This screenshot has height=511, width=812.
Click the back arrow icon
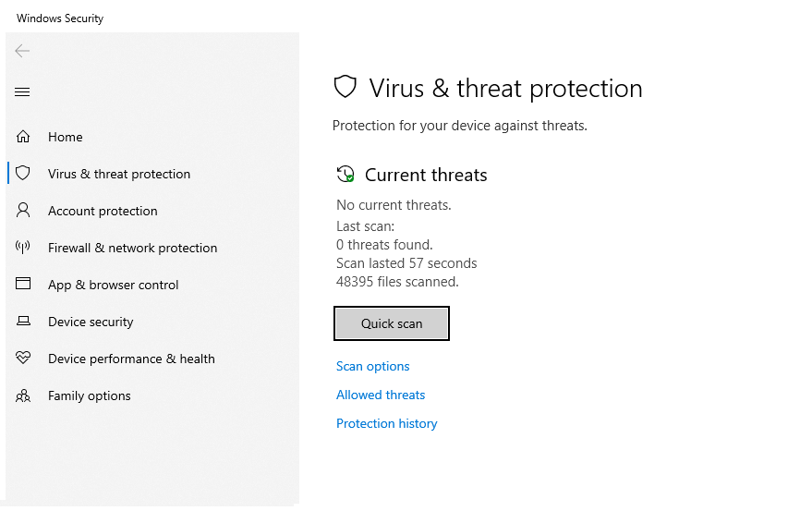[22, 51]
